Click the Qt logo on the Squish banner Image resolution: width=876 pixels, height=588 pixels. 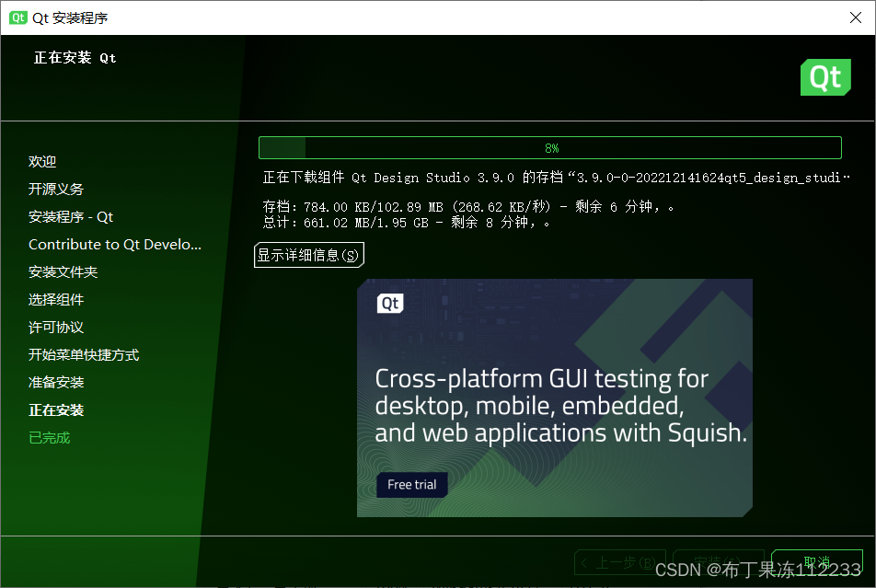coord(390,303)
